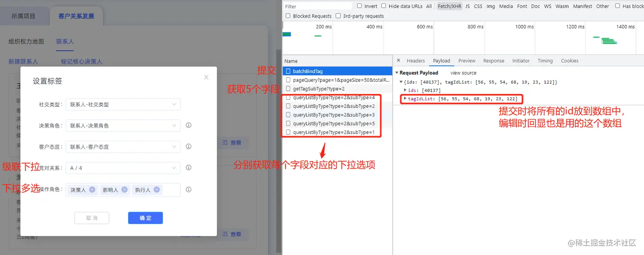Filter network by Media
The width and height of the screenshot is (644, 255).
coord(506,6)
